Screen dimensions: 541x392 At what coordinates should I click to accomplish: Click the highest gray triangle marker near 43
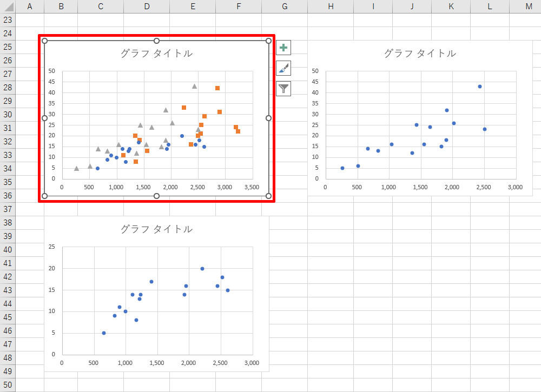(x=194, y=86)
